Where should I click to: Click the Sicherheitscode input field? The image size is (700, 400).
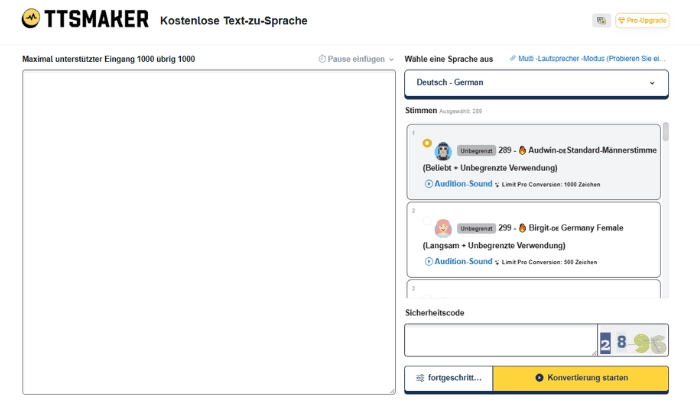pyautogui.click(x=500, y=340)
